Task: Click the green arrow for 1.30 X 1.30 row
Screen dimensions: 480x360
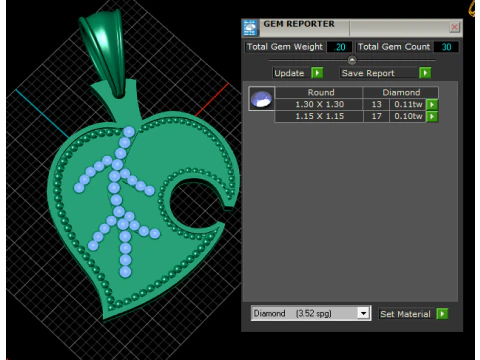Action: (432, 104)
